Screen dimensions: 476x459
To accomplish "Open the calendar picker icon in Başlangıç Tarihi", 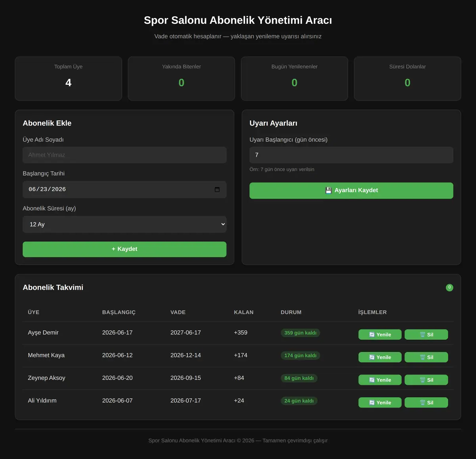I will [217, 189].
